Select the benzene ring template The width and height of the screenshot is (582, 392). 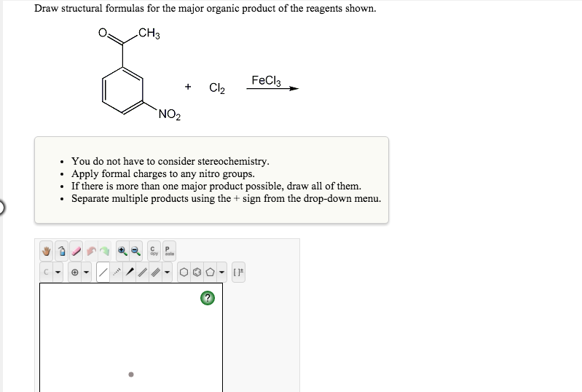coord(197,272)
